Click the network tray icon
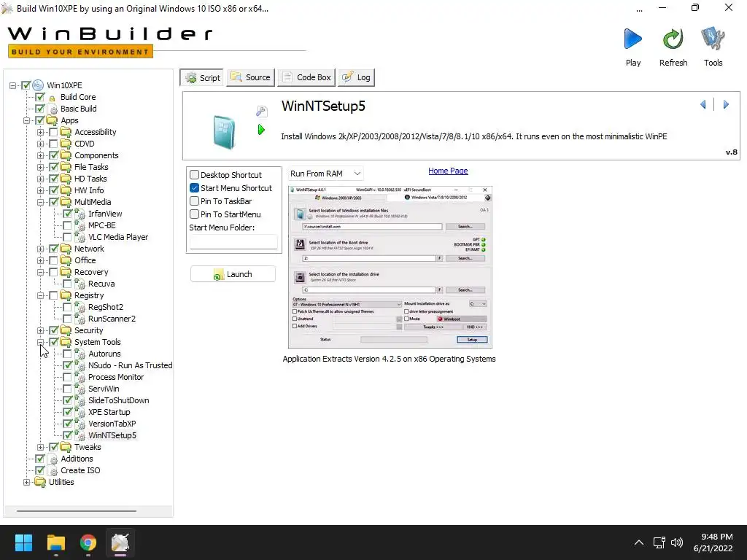Viewport: 747px width, 560px height. [x=659, y=542]
